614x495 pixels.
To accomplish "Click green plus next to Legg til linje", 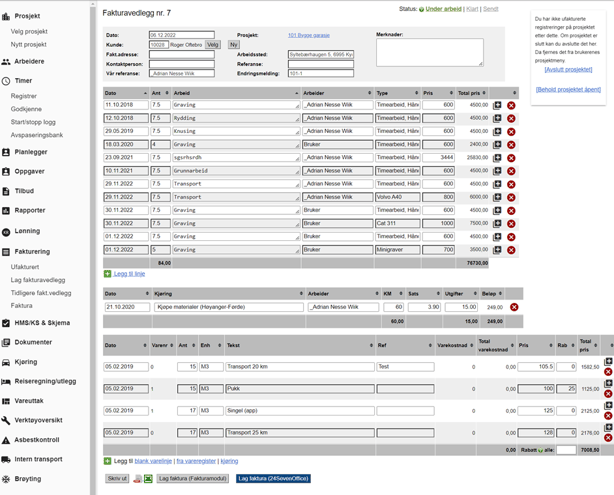I will pos(108,273).
